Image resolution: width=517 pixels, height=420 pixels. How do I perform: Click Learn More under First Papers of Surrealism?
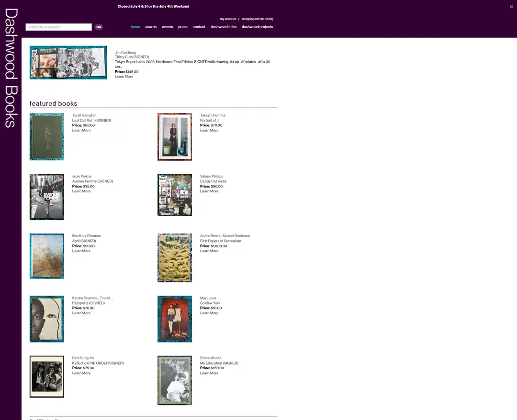pyautogui.click(x=209, y=251)
